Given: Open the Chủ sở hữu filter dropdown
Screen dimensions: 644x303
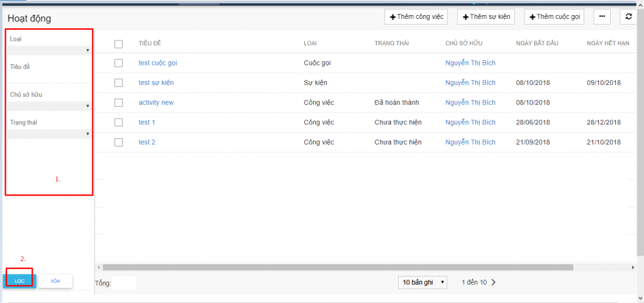Looking at the screenshot, I should (49, 106).
